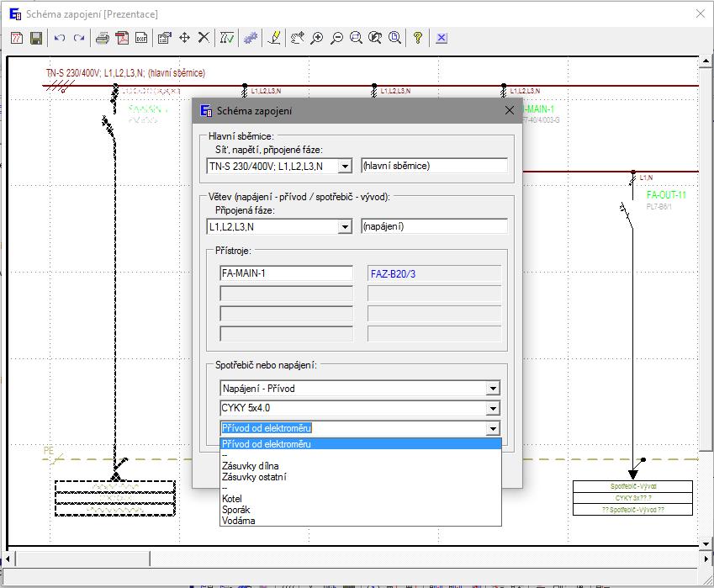Choose Zásuvky dílna from the list

pos(361,466)
